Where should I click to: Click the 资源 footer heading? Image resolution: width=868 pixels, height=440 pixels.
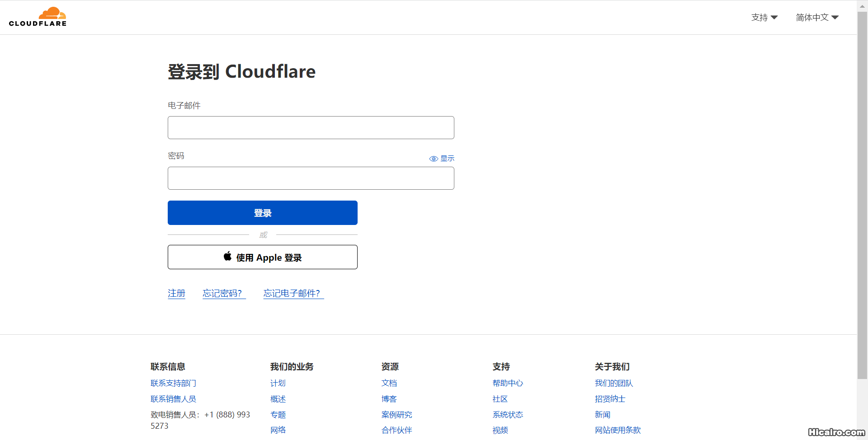[390, 367]
